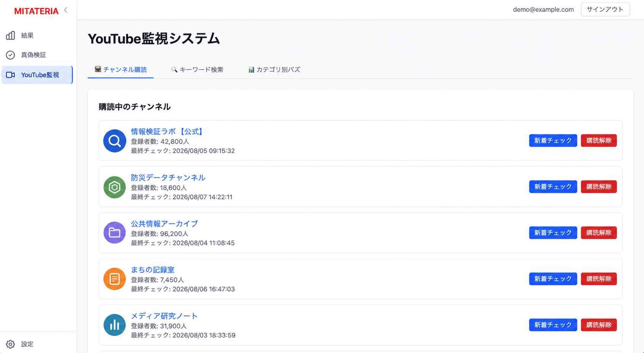Switch to the キーワード検索 tab
The height and width of the screenshot is (353, 644).
click(197, 70)
